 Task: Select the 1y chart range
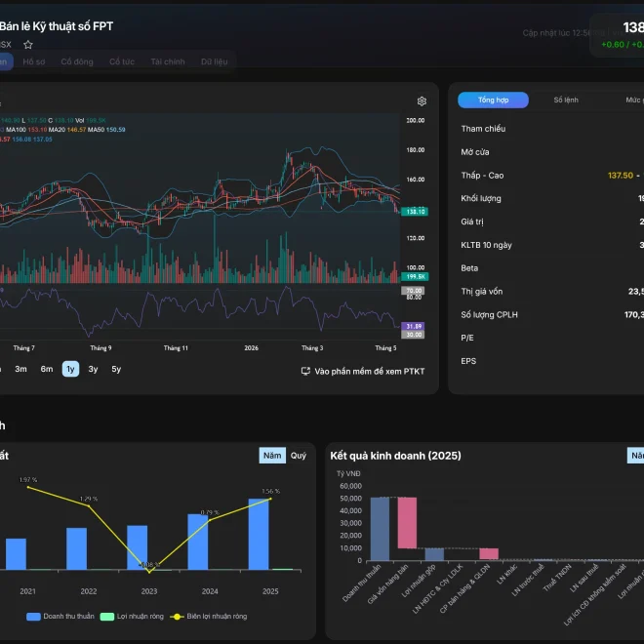tap(70, 369)
